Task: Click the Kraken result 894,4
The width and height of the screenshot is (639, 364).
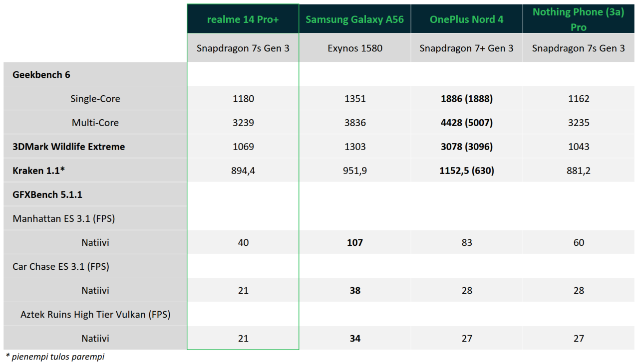Action: (x=243, y=171)
